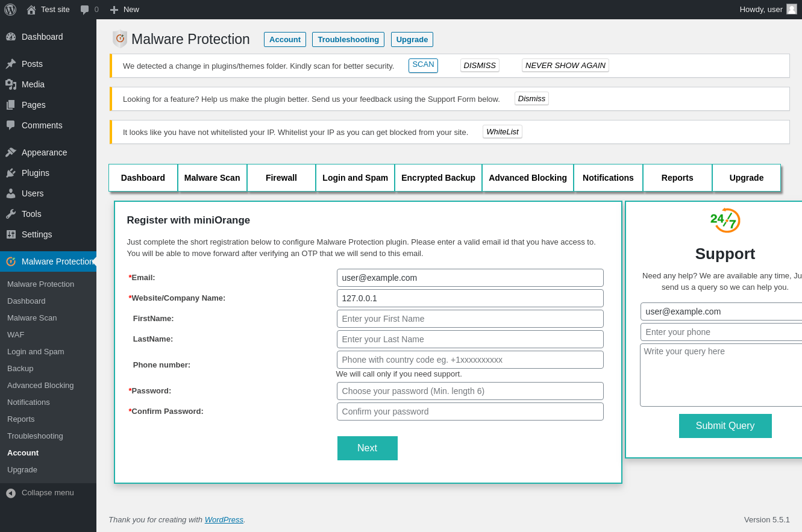
Task: Click DISMISS on plugins change notice
Action: (x=480, y=65)
